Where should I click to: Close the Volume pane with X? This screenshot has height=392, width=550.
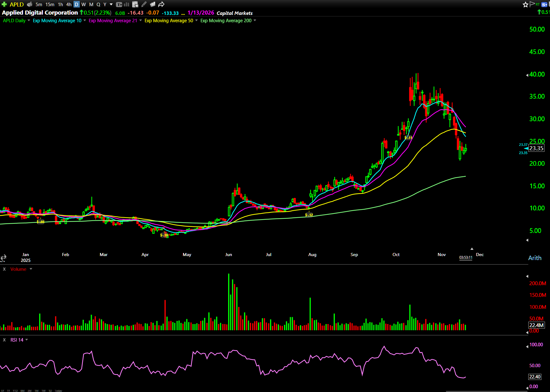tap(4, 269)
